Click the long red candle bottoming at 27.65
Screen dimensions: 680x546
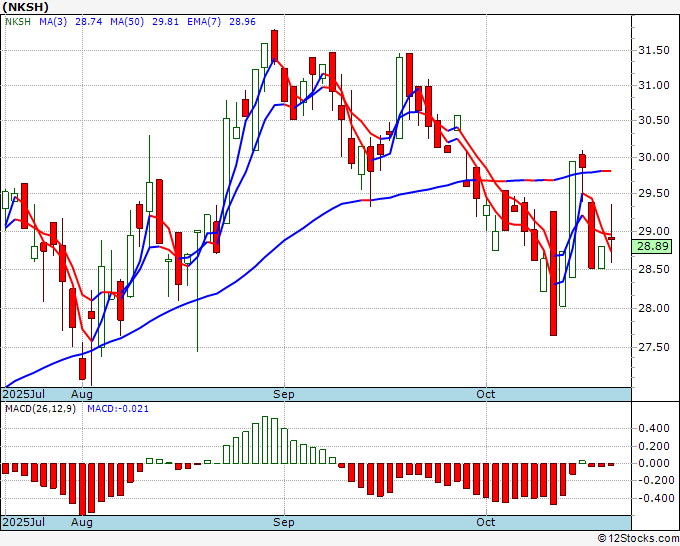click(x=553, y=273)
